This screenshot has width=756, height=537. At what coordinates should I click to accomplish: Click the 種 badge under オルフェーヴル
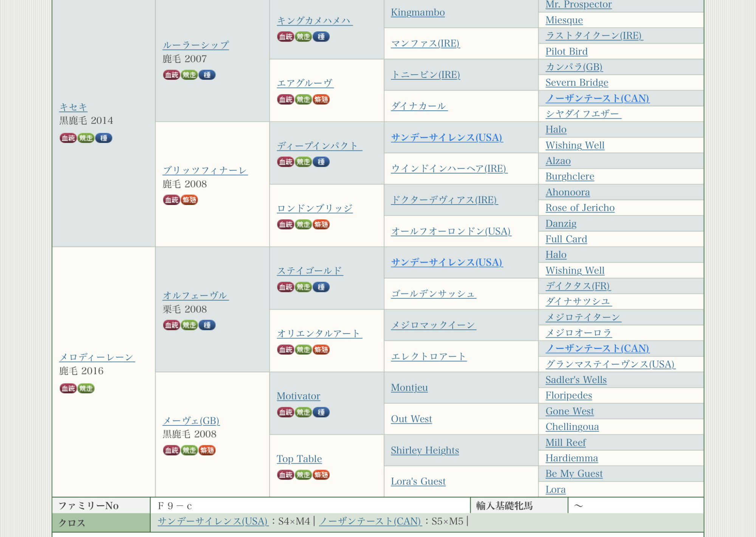point(207,325)
